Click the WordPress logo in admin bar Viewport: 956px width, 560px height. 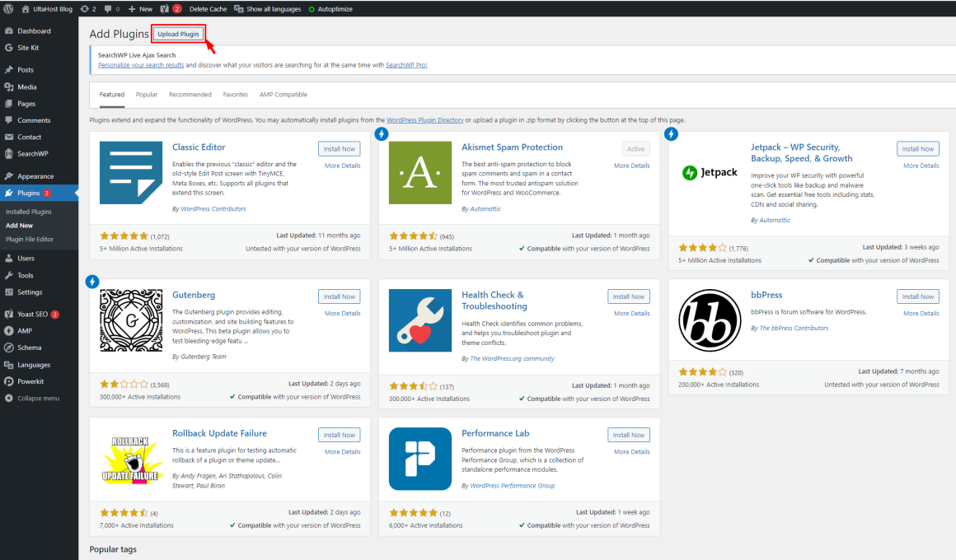point(9,8)
